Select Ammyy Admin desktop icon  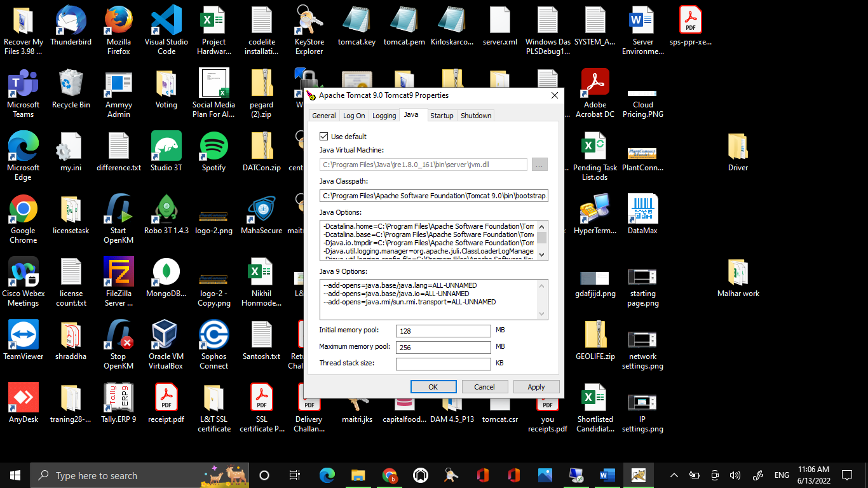pyautogui.click(x=118, y=93)
